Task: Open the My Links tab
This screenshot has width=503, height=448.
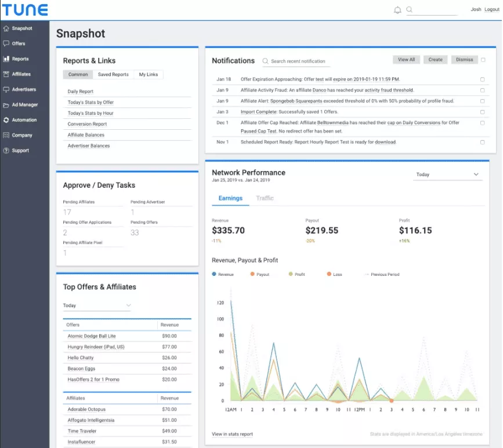Action: (x=148, y=74)
